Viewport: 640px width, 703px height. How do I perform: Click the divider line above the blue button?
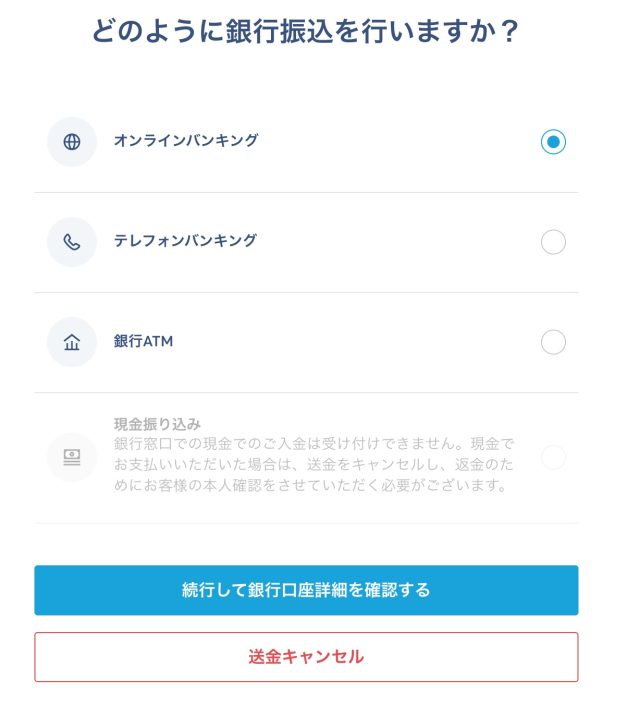click(x=306, y=522)
